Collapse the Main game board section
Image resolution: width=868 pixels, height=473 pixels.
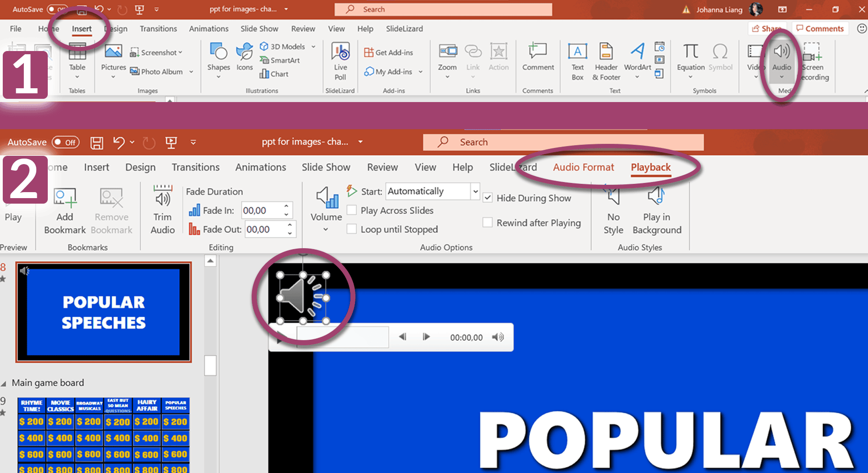tap(4, 383)
